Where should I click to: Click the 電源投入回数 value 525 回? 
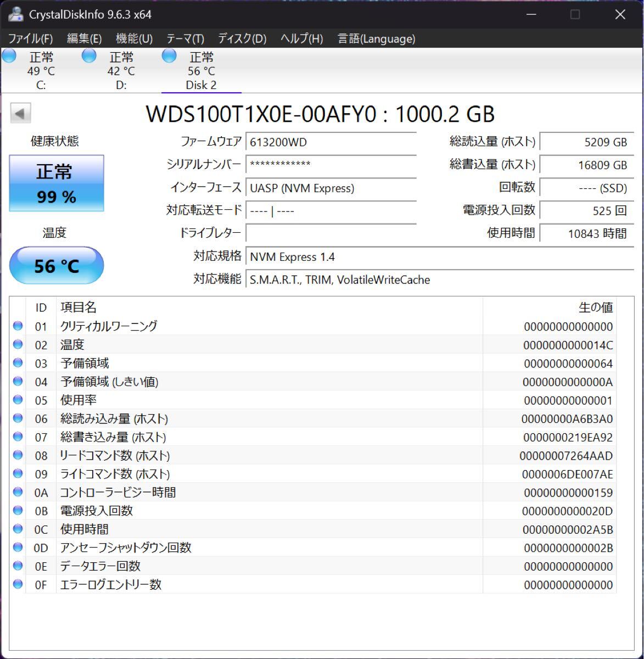coord(587,210)
